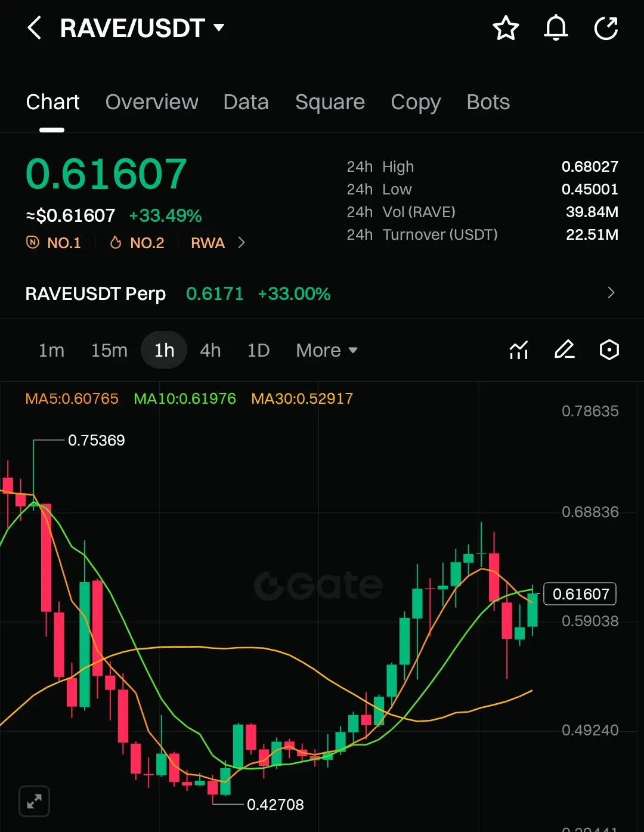The height and width of the screenshot is (832, 644).
Task: Switch to the Overview tab
Action: pos(151,102)
